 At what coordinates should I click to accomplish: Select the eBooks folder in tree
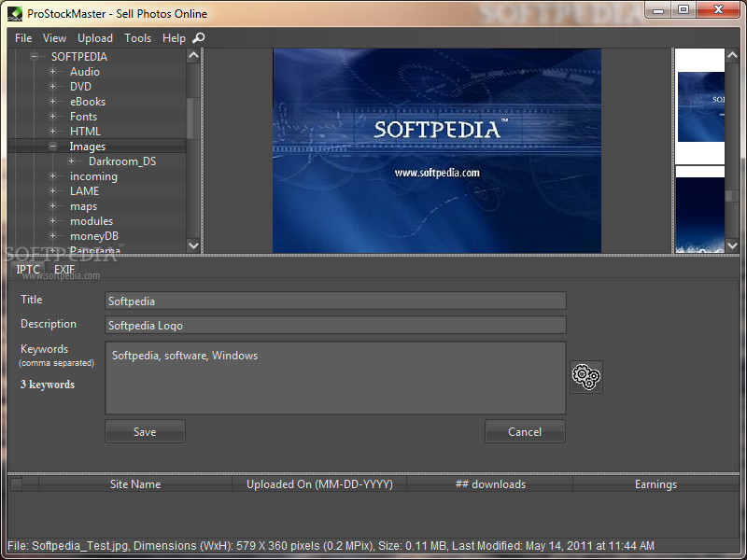coord(88,102)
